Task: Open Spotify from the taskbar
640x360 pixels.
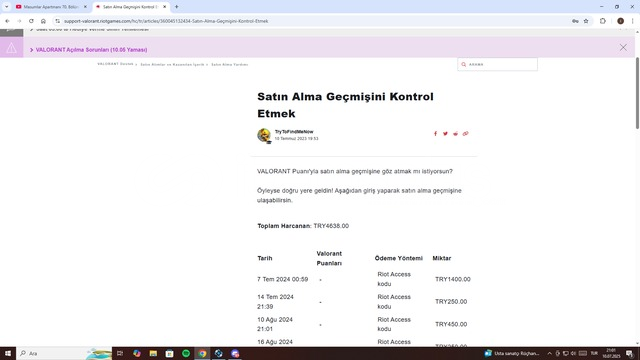Action: click(x=186, y=353)
